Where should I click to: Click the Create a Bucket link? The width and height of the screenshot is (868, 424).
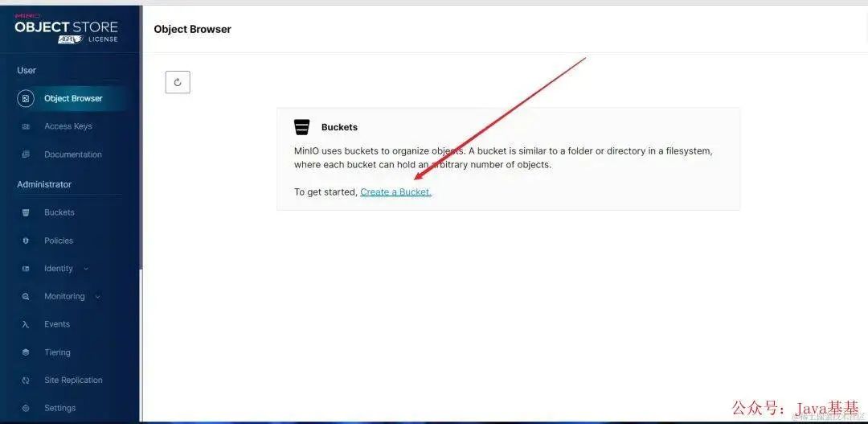click(395, 191)
